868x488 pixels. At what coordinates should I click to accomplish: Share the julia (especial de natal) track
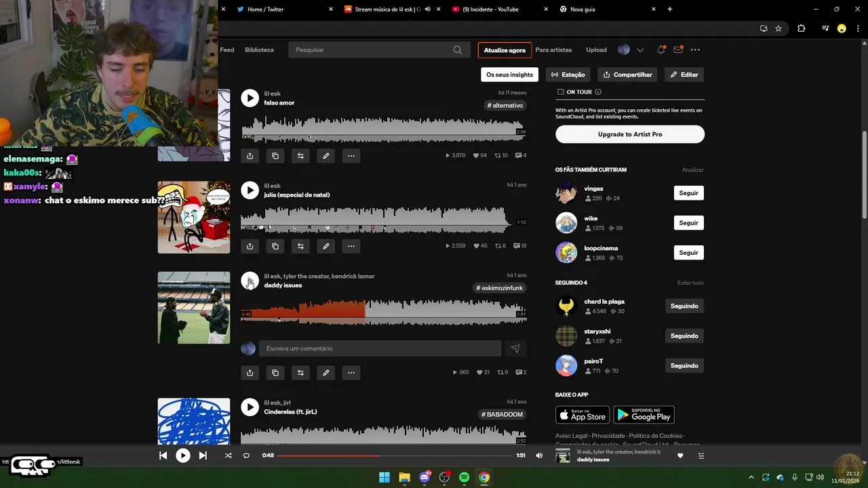[250, 246]
